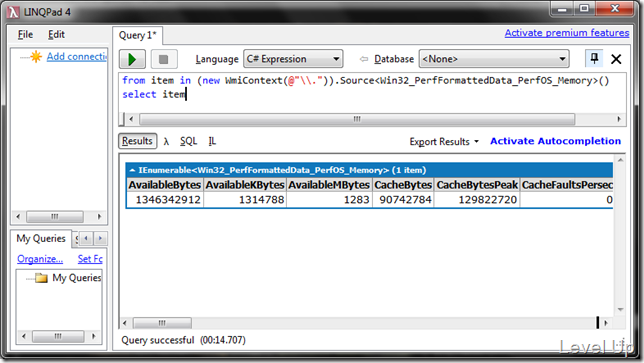
Task: Click the Activate premium features link
Action: [567, 33]
